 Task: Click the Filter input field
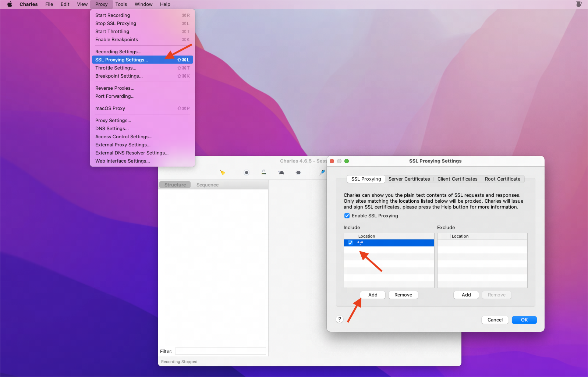pyautogui.click(x=220, y=351)
